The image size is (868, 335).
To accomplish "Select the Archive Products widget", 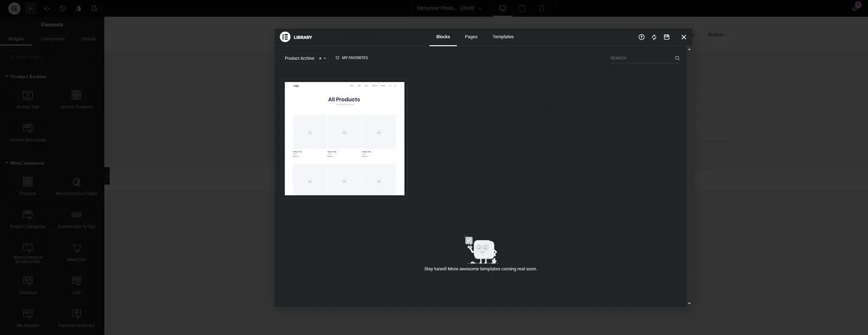I will point(76,99).
